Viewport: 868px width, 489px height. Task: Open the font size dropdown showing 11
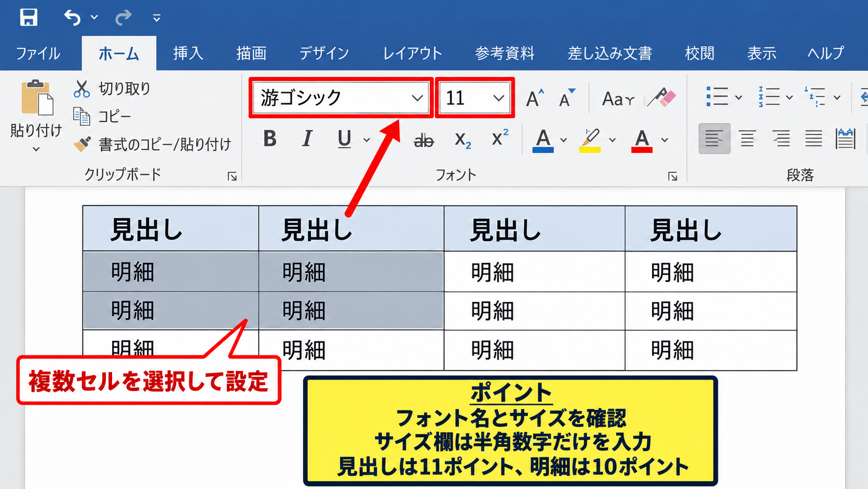499,98
